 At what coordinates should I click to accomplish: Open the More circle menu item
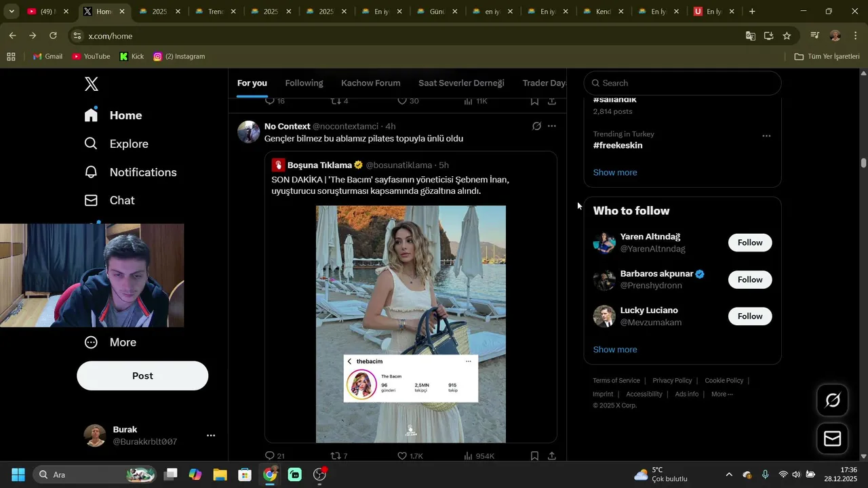tap(91, 342)
